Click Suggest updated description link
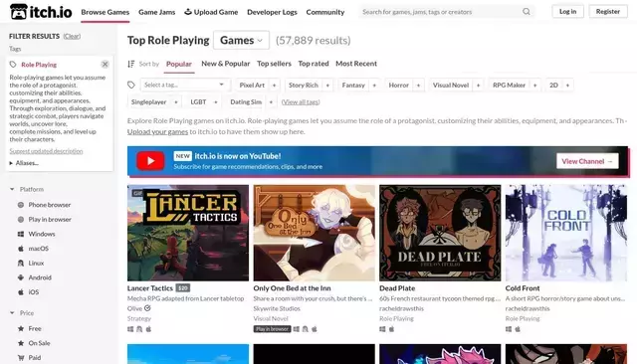The image size is (637, 364). click(x=46, y=151)
